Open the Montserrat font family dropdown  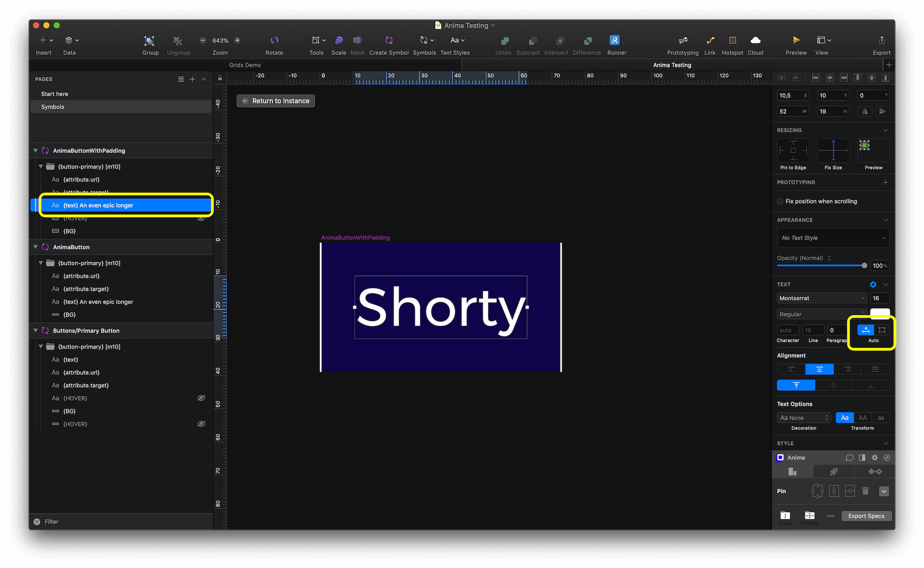pyautogui.click(x=821, y=298)
